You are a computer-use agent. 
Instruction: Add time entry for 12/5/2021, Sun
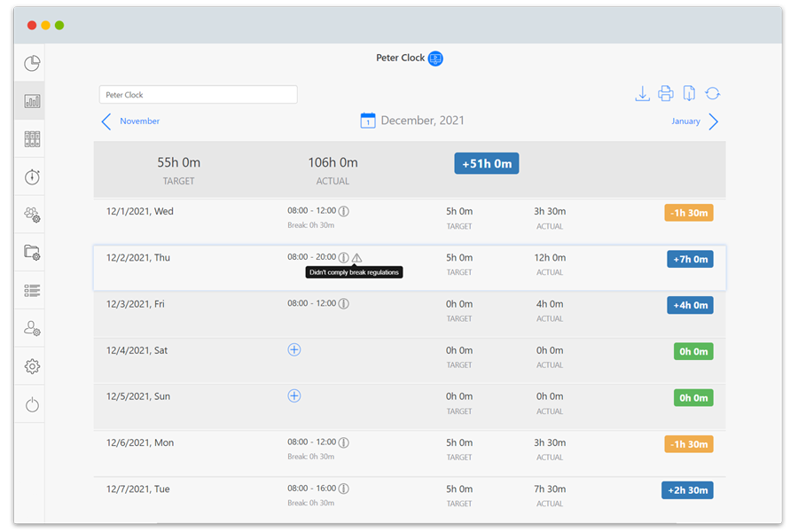pyautogui.click(x=294, y=396)
